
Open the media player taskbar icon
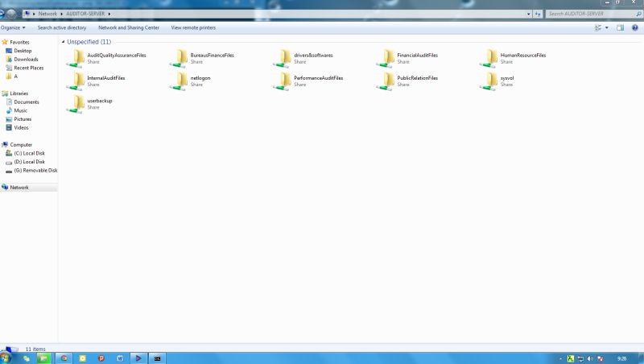point(138,358)
